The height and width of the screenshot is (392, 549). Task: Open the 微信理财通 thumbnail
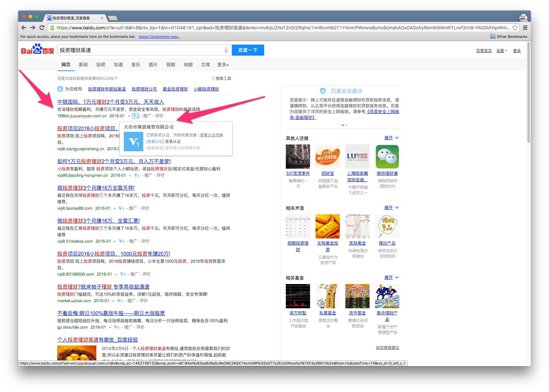pyautogui.click(x=387, y=156)
